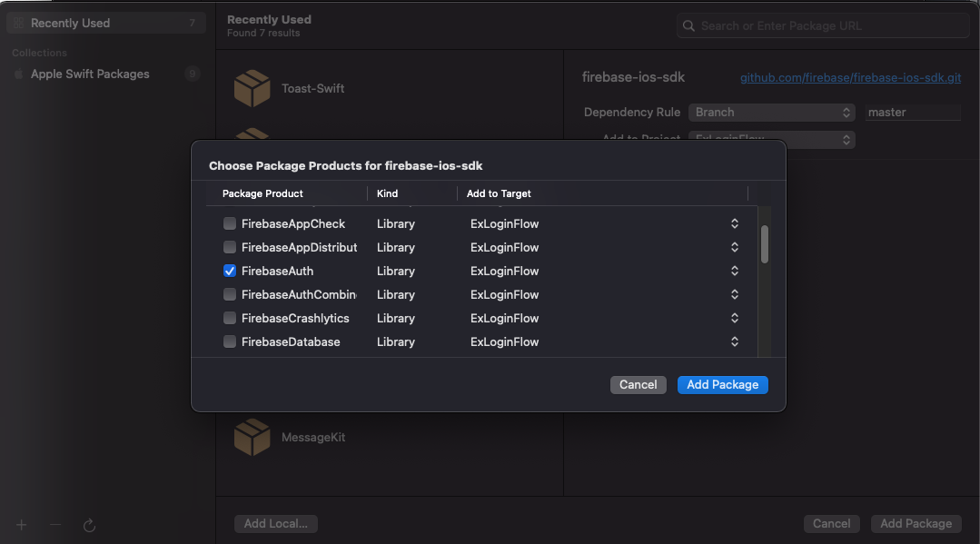
Task: Click Library kind in FirebaseAuth row
Action: 396,272
